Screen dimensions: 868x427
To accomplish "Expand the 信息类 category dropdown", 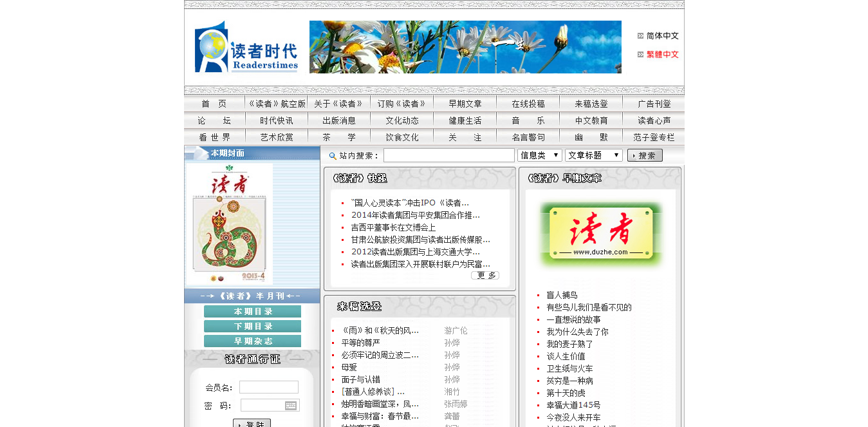I will click(x=540, y=155).
